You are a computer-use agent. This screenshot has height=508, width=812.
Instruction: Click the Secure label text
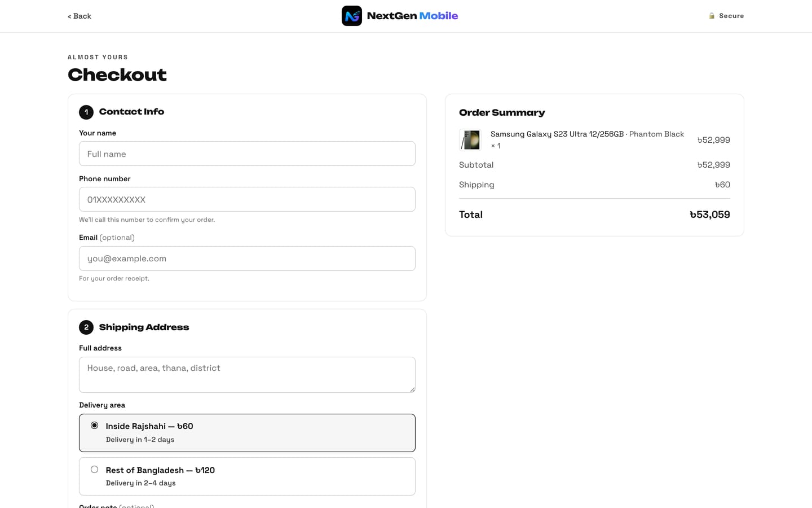(x=731, y=16)
